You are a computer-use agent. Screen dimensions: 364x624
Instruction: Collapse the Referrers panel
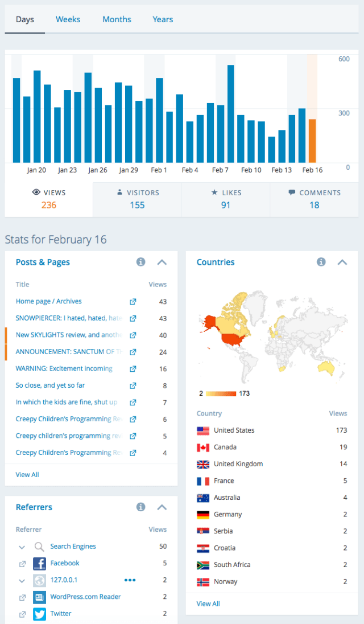pyautogui.click(x=162, y=507)
